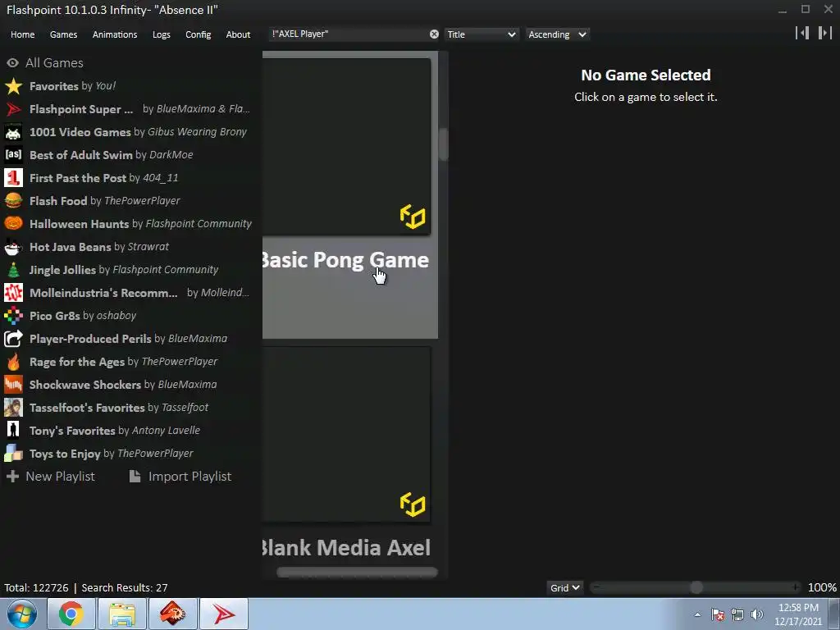The width and height of the screenshot is (840, 630).
Task: Click the Toys to Enjoy blocks icon
Action: (13, 454)
